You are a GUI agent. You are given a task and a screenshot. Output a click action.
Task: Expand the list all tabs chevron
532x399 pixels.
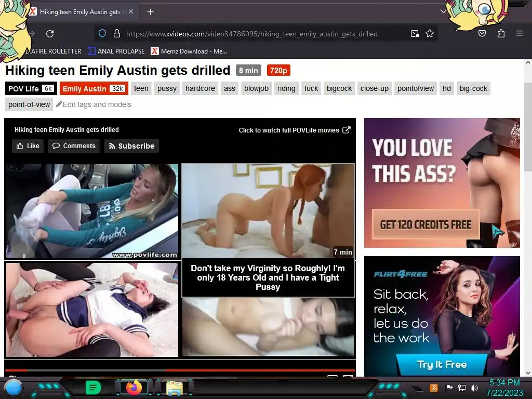coord(443,11)
